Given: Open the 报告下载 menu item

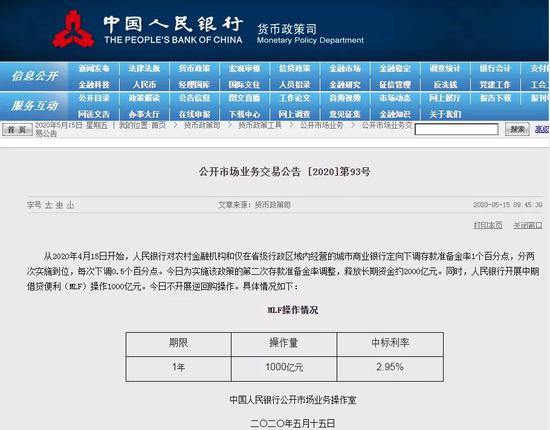Looking at the screenshot, I should point(495,98).
